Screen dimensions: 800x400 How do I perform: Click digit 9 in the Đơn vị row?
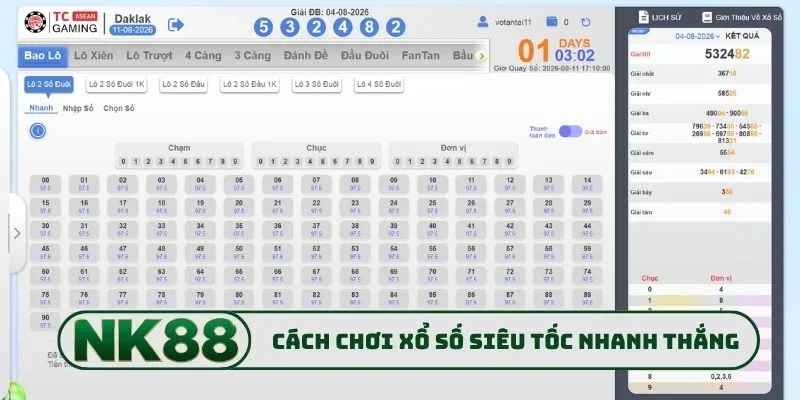(x=509, y=162)
